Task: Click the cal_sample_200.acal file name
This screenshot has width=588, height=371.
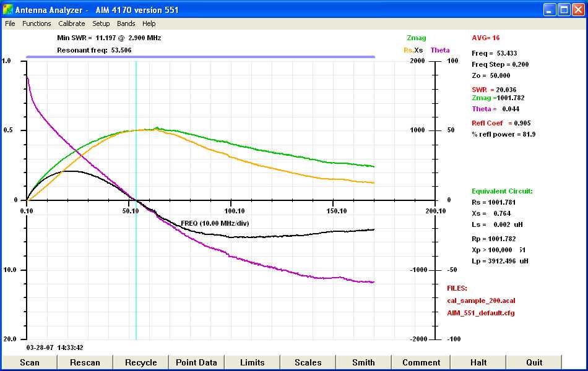Action: pyautogui.click(x=481, y=301)
